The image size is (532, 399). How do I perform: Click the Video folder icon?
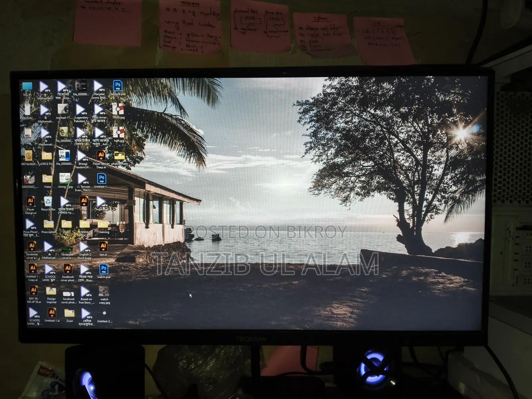pyautogui.click(x=48, y=181)
